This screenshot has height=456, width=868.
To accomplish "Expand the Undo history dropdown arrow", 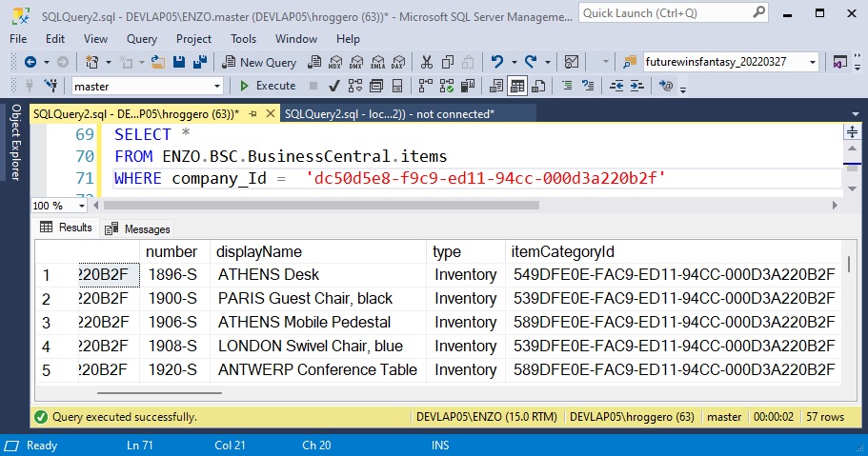I will click(x=514, y=62).
